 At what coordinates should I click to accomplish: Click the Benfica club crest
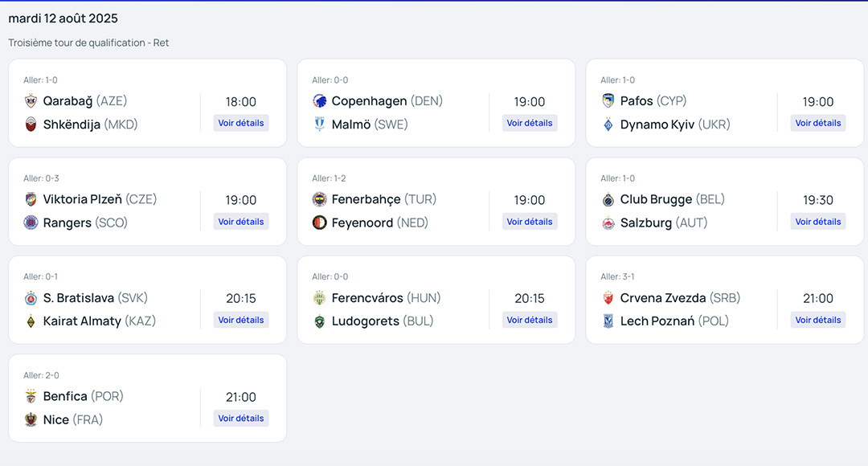click(x=31, y=396)
